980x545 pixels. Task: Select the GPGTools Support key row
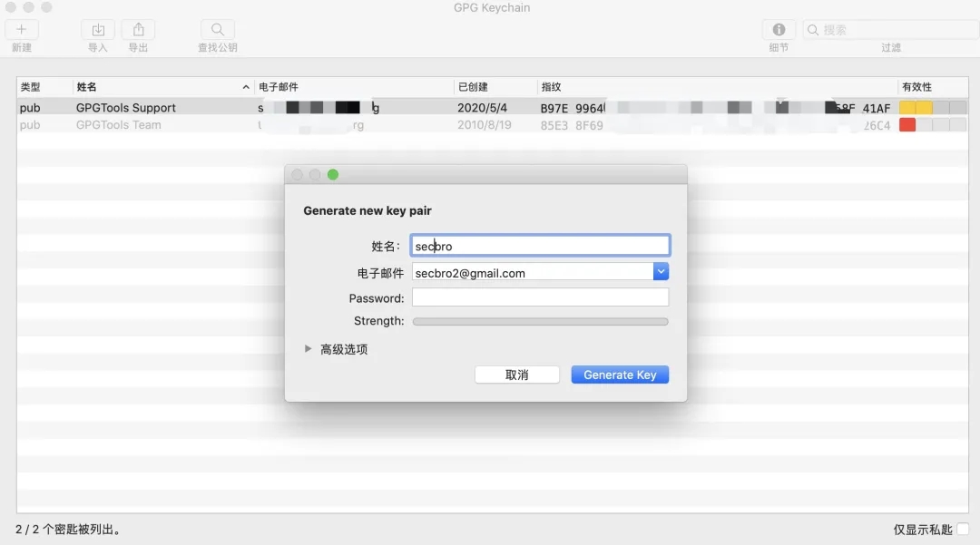(126, 108)
